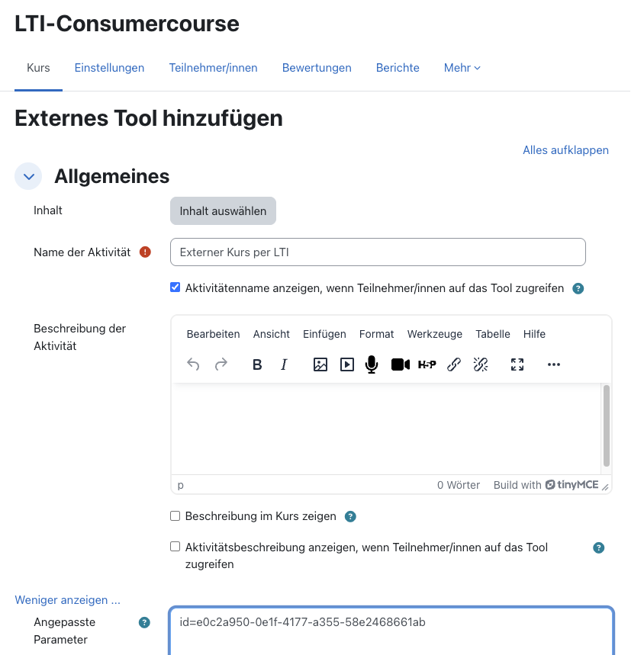Insert a link with the chain icon

coord(454,364)
